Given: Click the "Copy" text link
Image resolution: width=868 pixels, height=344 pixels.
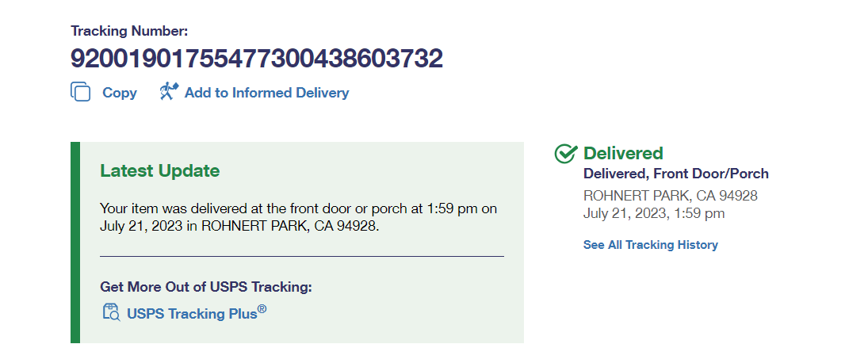Looking at the screenshot, I should (120, 93).
